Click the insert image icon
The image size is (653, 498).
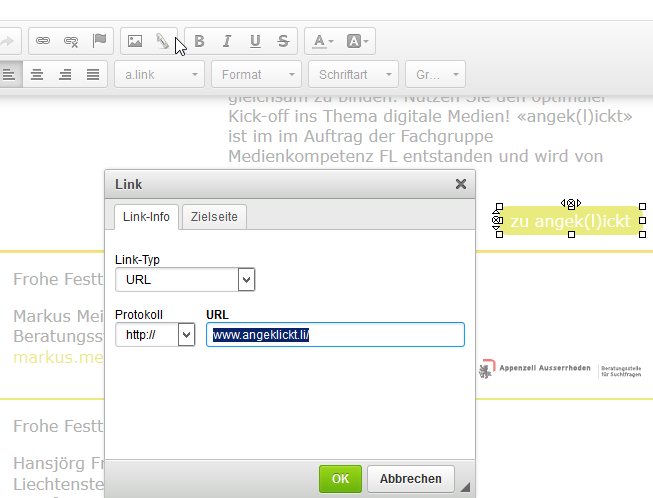pos(135,41)
